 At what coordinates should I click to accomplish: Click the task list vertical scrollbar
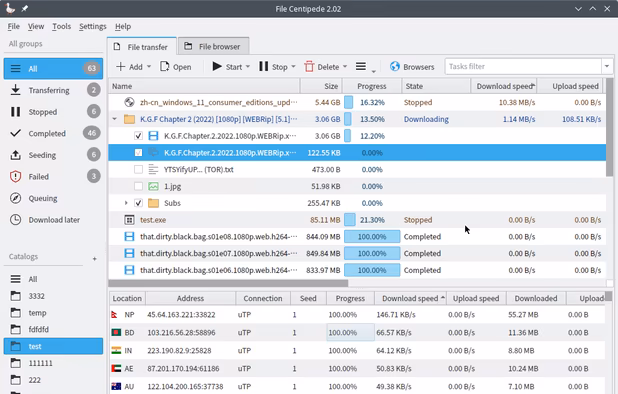point(610,127)
